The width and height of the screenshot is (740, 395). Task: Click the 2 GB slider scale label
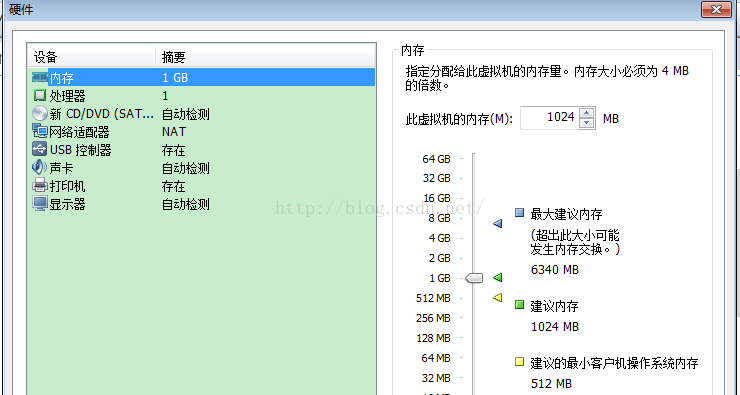[x=439, y=258]
